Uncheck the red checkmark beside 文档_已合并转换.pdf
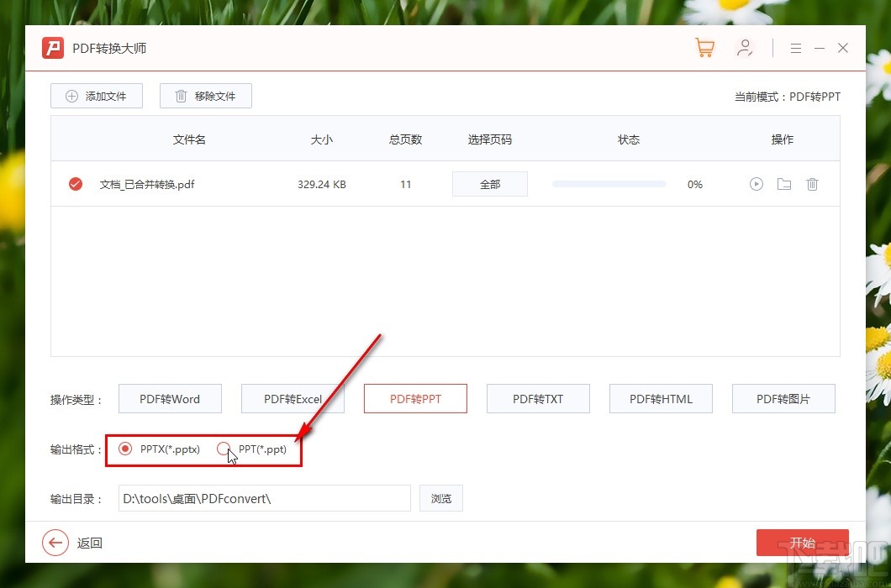 (76, 184)
